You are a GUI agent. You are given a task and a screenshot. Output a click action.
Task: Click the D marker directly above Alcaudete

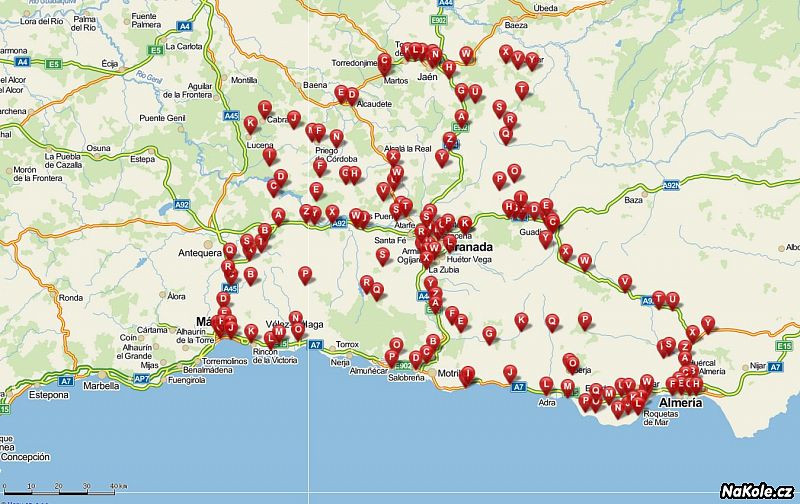click(352, 96)
